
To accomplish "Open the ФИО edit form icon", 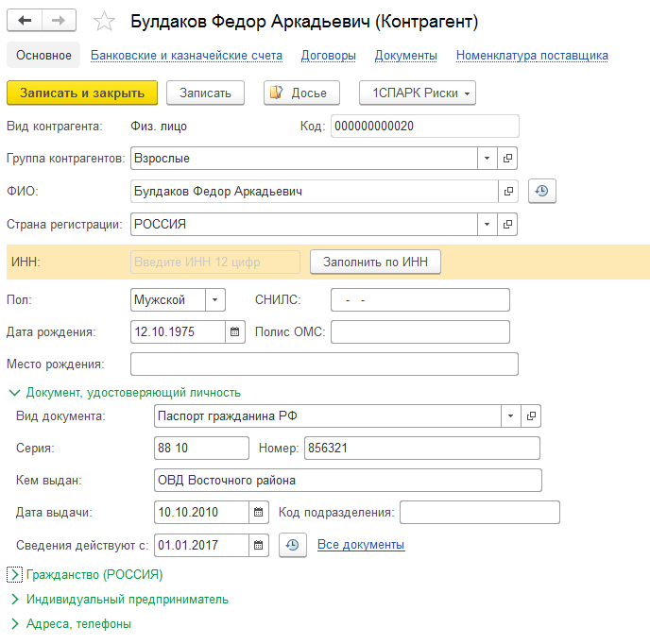I will point(508,192).
